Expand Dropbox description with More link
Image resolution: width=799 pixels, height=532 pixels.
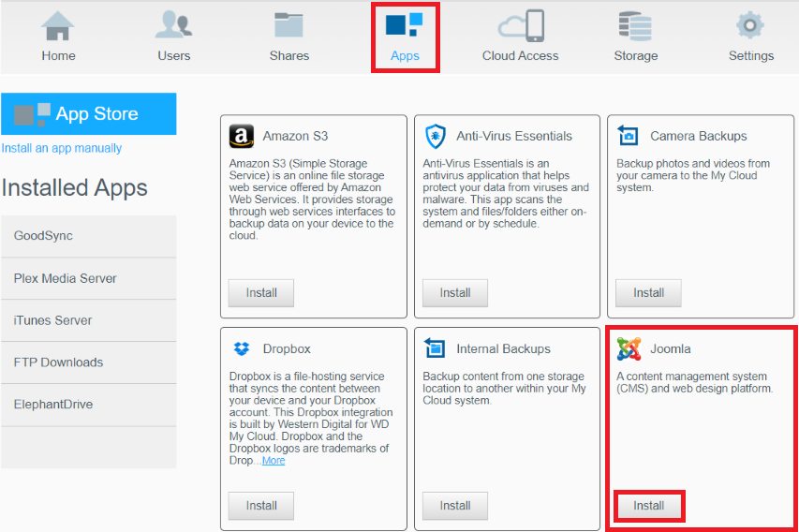[x=274, y=461]
